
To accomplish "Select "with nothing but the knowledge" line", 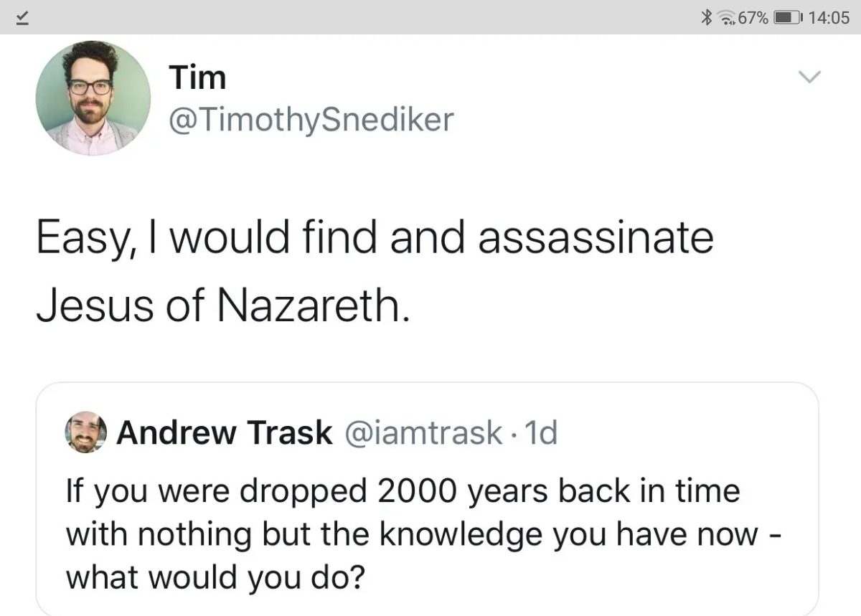I will click(x=270, y=535).
